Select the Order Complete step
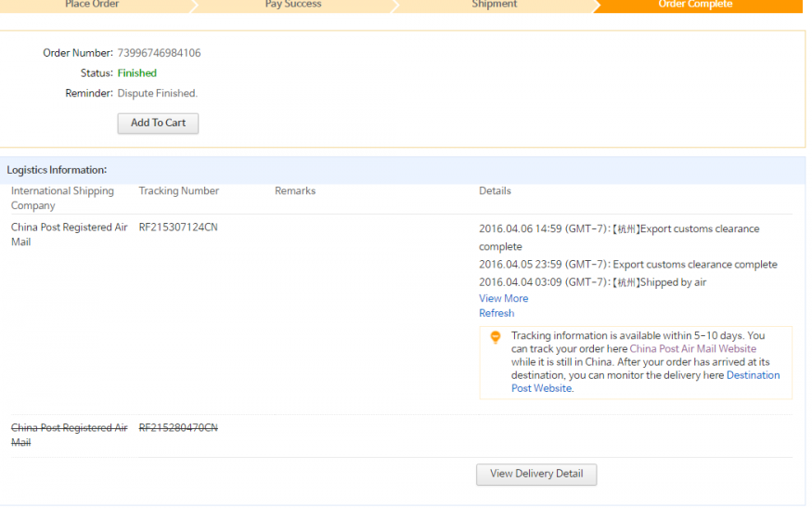 pyautogui.click(x=695, y=5)
